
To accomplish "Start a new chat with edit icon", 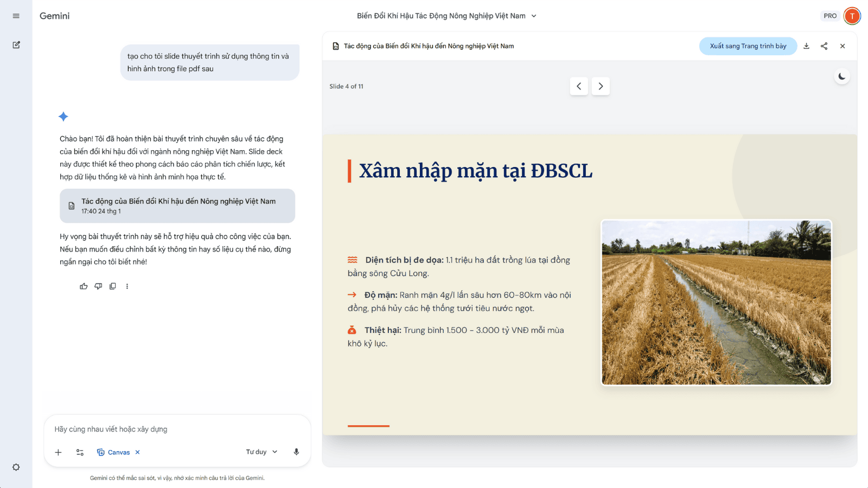I will [16, 45].
